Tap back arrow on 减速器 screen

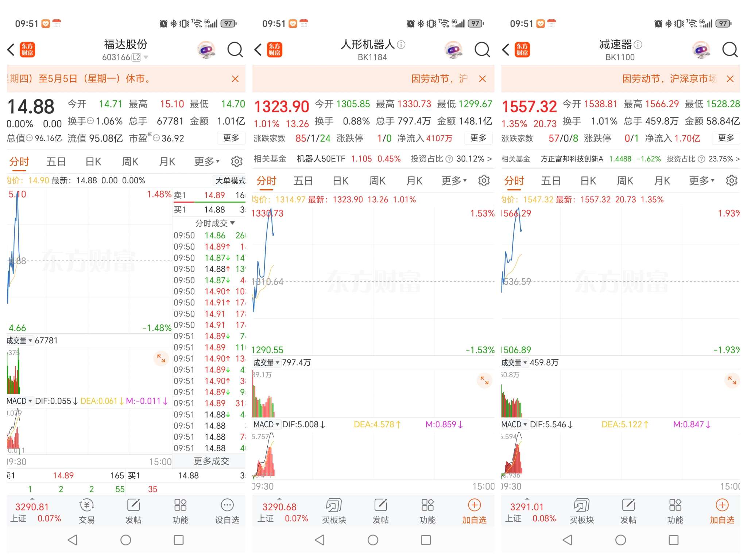(506, 50)
